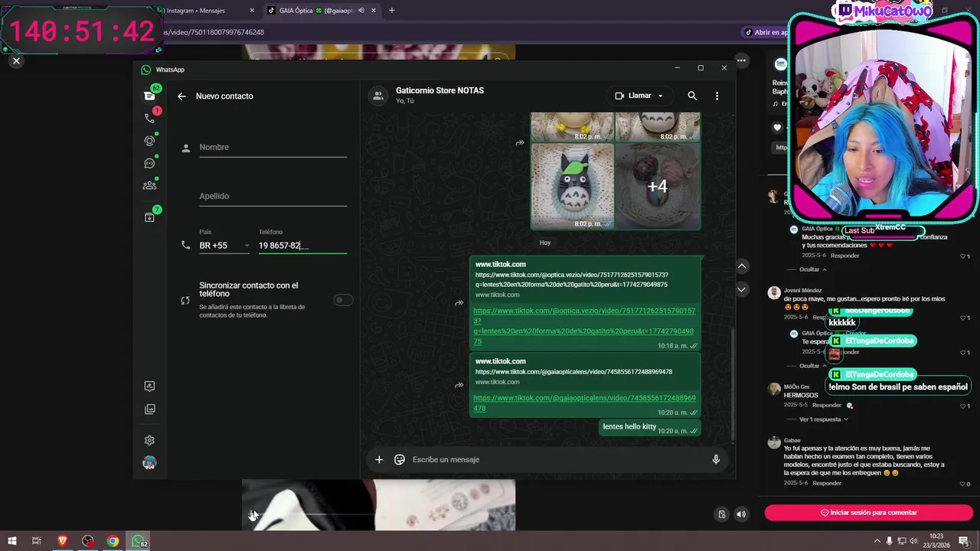The image size is (980, 551).
Task: Show hidden system tray icons chevron
Action: (877, 541)
